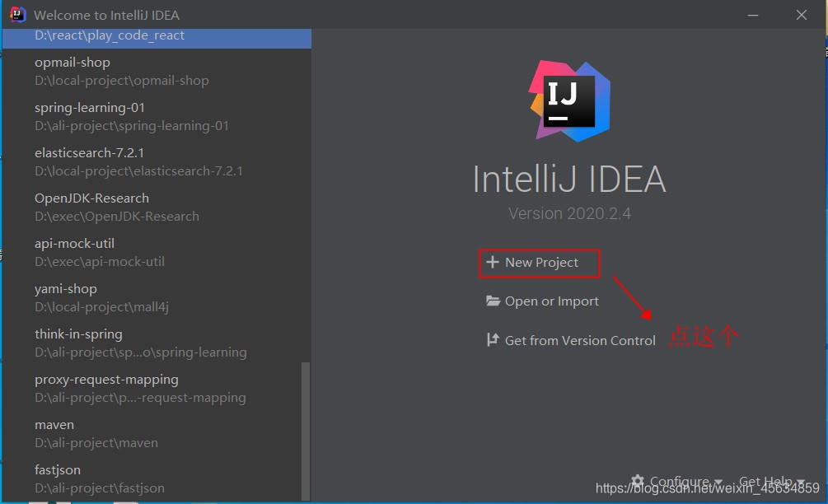Viewport: 828px width, 504px height.
Task: Click path D:\exec\OpenJDK-Research
Action: (117, 217)
